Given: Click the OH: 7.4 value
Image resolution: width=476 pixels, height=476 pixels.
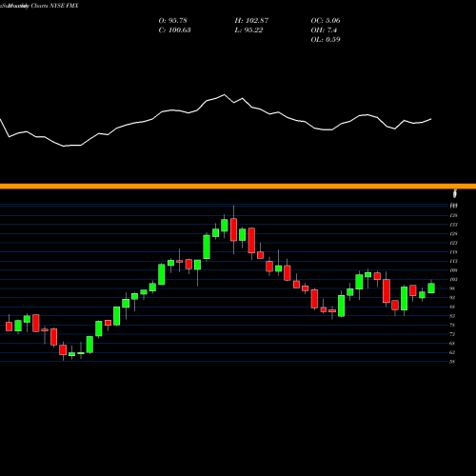Looking at the screenshot, I should pos(324,30).
